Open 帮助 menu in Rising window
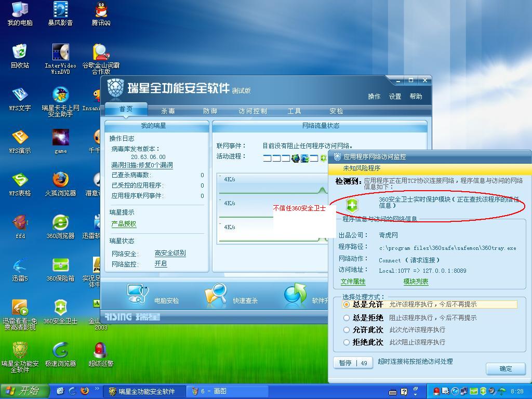 (x=416, y=96)
